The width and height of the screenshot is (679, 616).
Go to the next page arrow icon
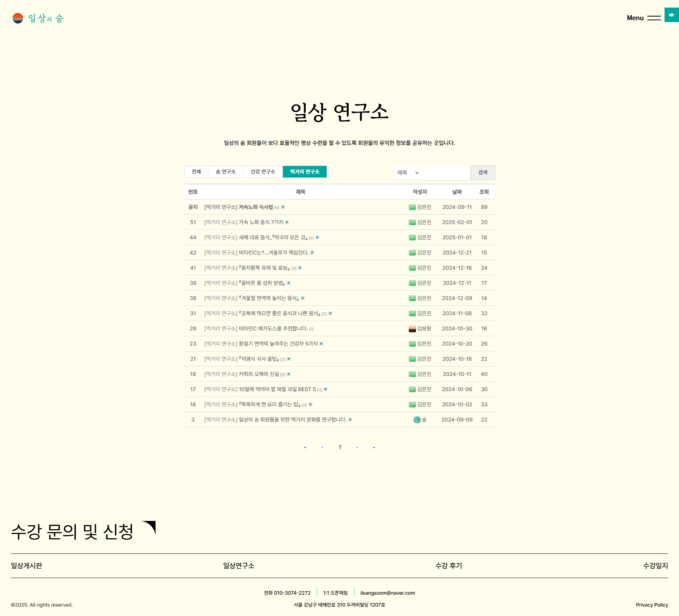point(357,447)
